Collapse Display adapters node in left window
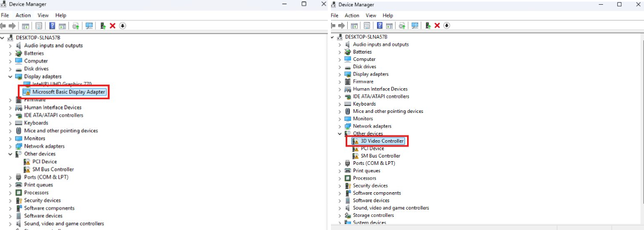 [x=10, y=77]
